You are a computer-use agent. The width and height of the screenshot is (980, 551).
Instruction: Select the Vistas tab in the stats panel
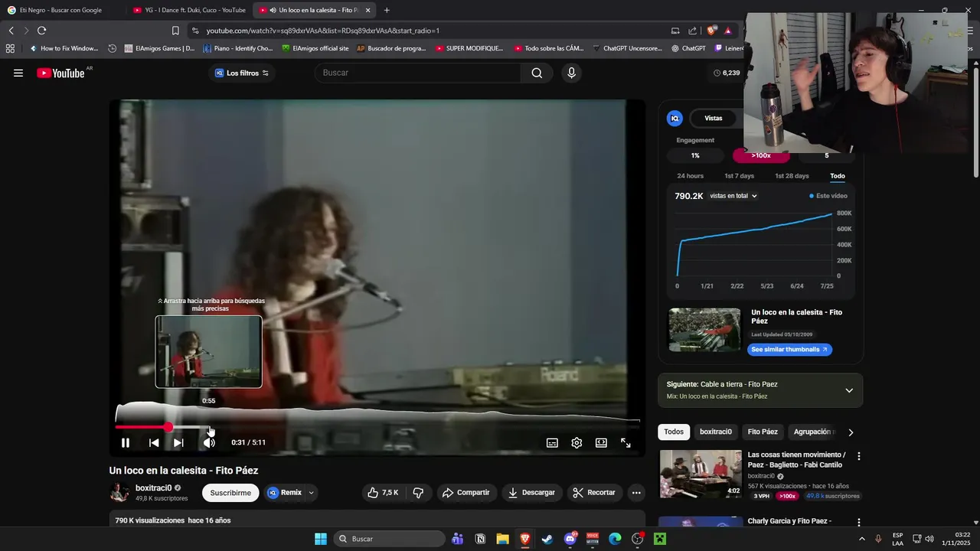click(x=714, y=118)
